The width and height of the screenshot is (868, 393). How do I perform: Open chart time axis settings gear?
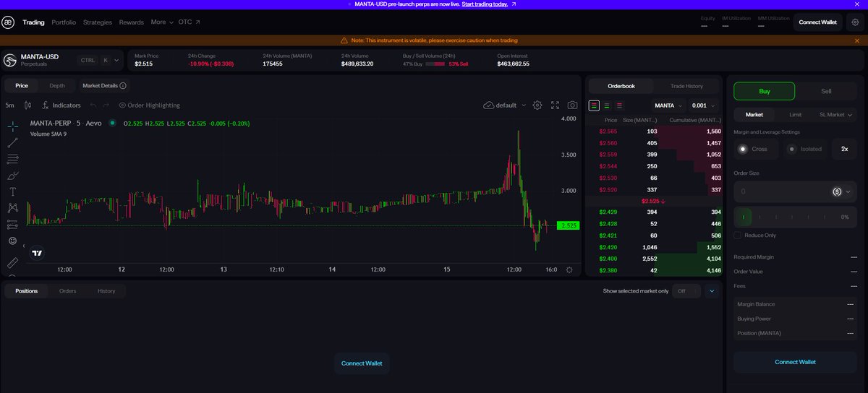(x=569, y=269)
